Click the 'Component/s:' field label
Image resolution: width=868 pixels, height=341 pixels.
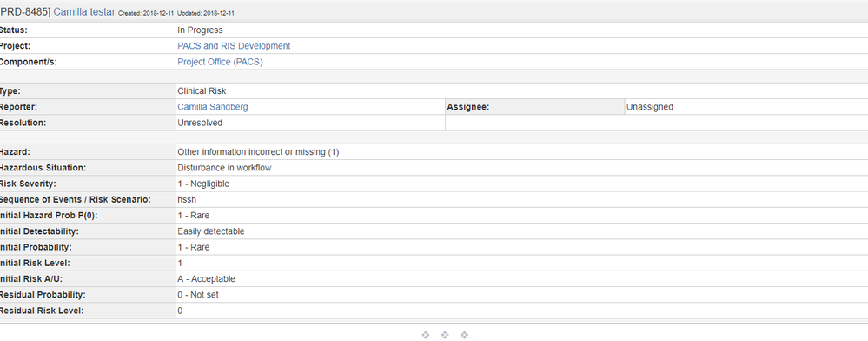(28, 62)
